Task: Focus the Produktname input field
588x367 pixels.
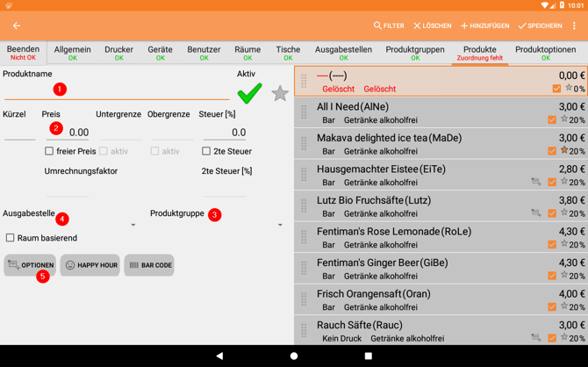Action: 114,90
